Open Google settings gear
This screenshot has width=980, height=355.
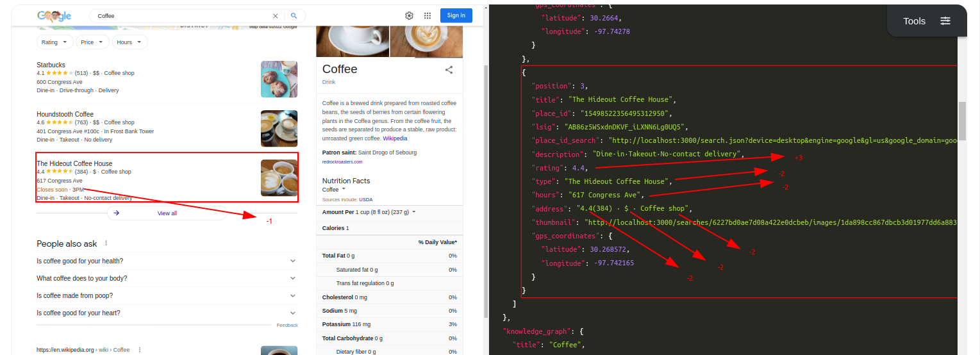pos(409,16)
